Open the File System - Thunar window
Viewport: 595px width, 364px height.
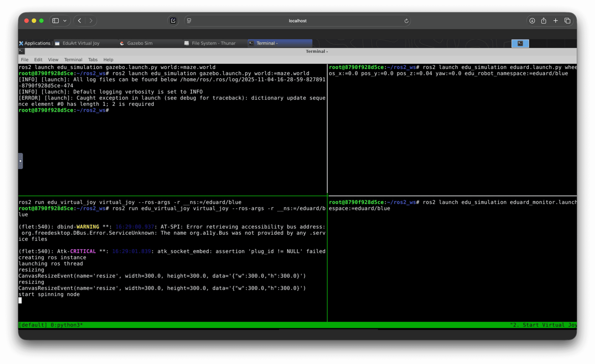coord(213,43)
